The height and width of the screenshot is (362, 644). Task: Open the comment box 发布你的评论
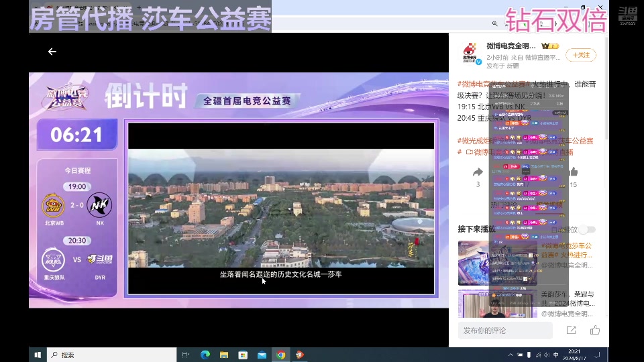point(505,330)
